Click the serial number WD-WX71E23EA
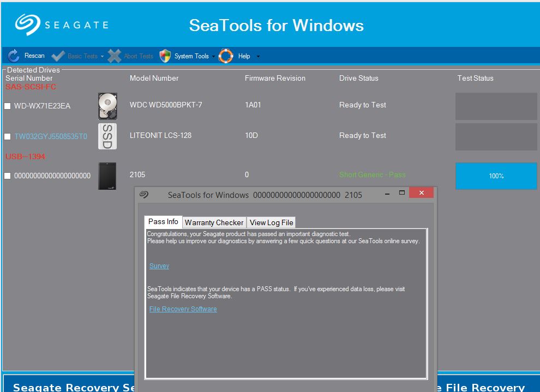 tap(42, 106)
